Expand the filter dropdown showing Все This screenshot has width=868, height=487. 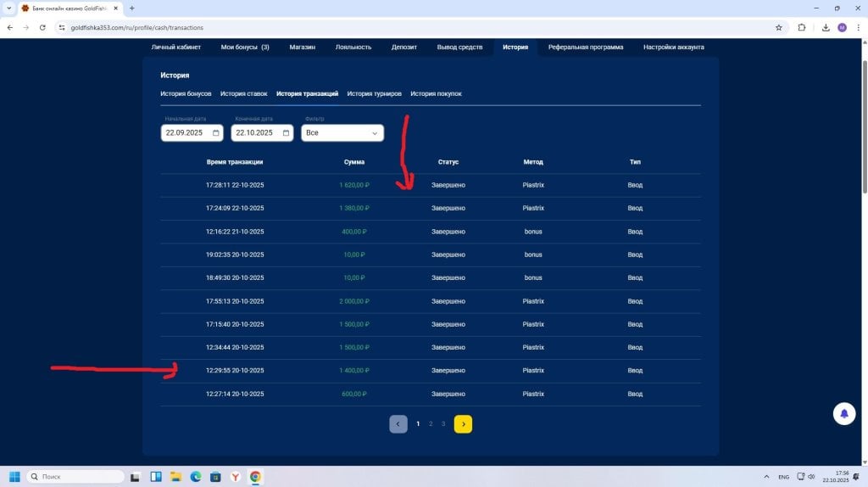point(342,133)
